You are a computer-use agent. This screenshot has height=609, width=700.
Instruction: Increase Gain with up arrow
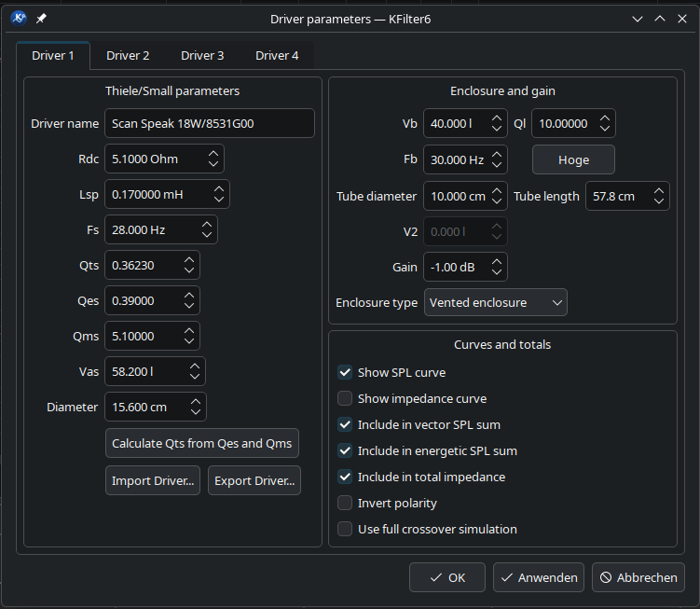pyautogui.click(x=497, y=262)
